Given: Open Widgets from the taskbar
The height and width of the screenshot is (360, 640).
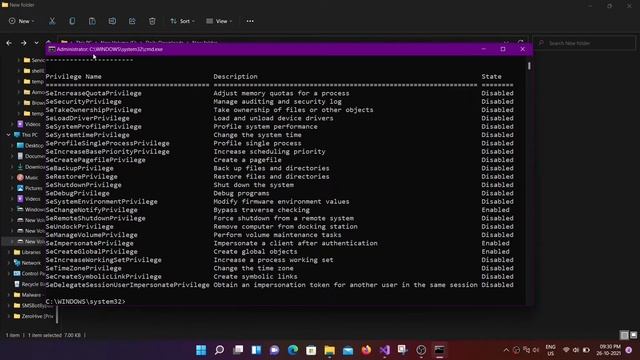Looking at the screenshot, I should 256,350.
